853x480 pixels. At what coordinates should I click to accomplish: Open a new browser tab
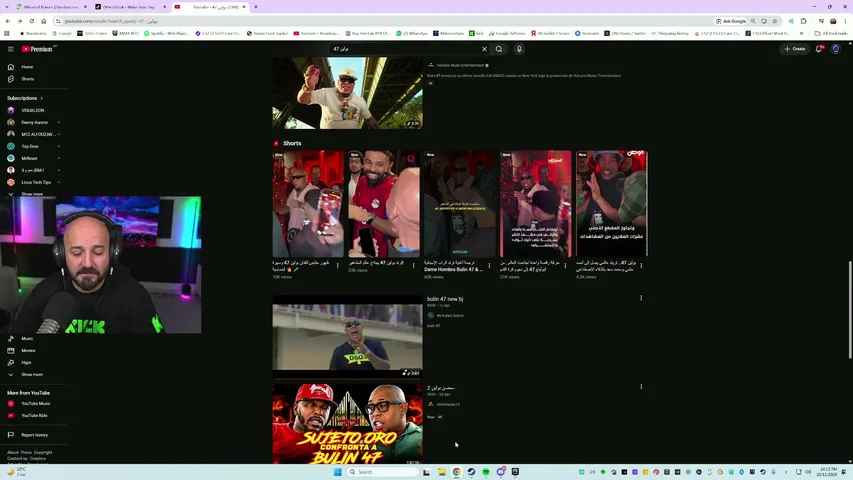256,7
